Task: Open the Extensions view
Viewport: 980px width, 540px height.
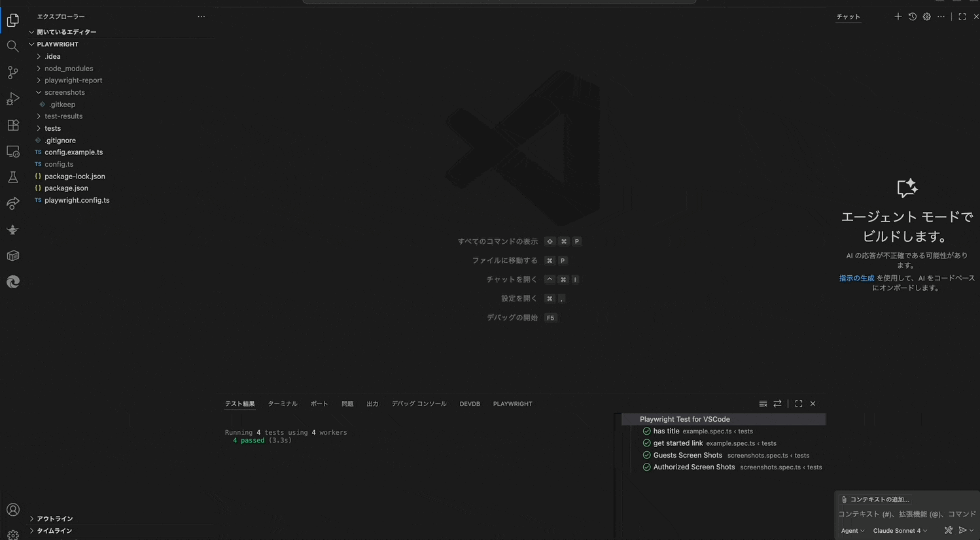Action: (x=12, y=125)
